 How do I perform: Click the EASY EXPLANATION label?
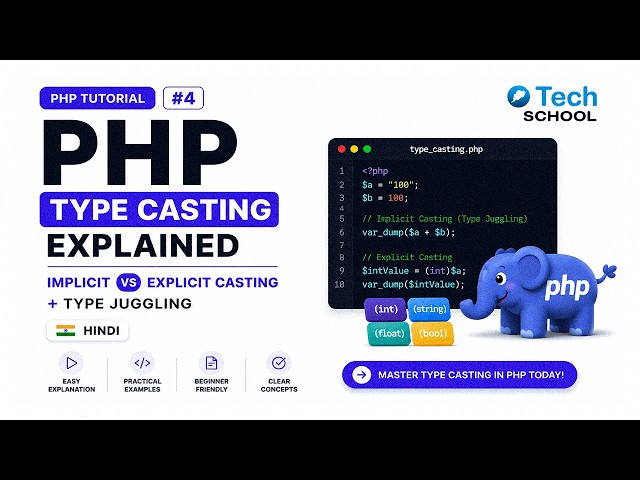(71, 385)
